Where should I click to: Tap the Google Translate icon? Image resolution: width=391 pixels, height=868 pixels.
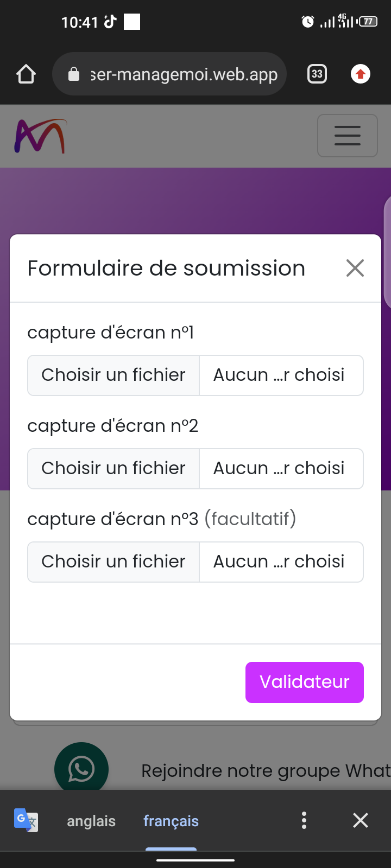click(26, 820)
